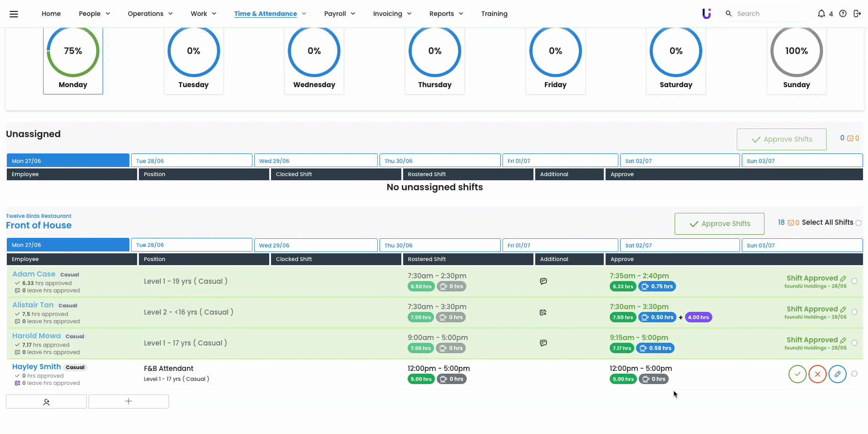Switch to the Tue 28/06 tab in Front of House
This screenshot has width=868, height=434.
click(191, 245)
